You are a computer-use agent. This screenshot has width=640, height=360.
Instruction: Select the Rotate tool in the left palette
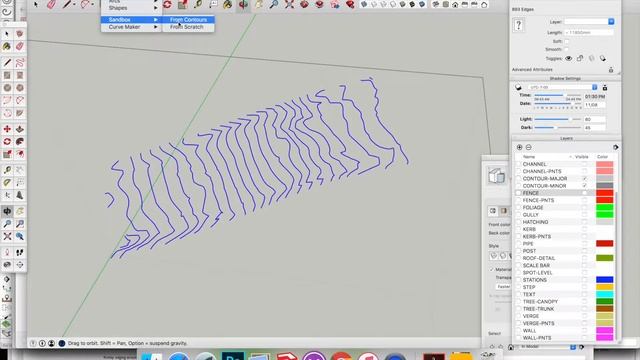point(7,142)
